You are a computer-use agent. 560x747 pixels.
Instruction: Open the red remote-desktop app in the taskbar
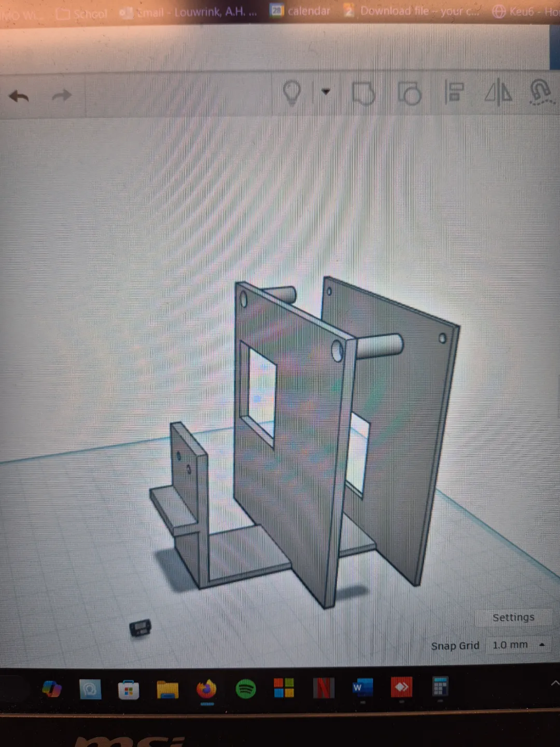click(401, 687)
